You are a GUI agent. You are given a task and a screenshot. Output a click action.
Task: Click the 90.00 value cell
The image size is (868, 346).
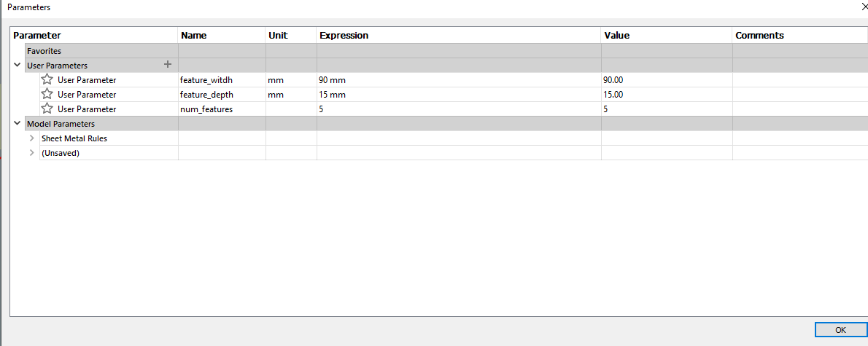(x=667, y=79)
